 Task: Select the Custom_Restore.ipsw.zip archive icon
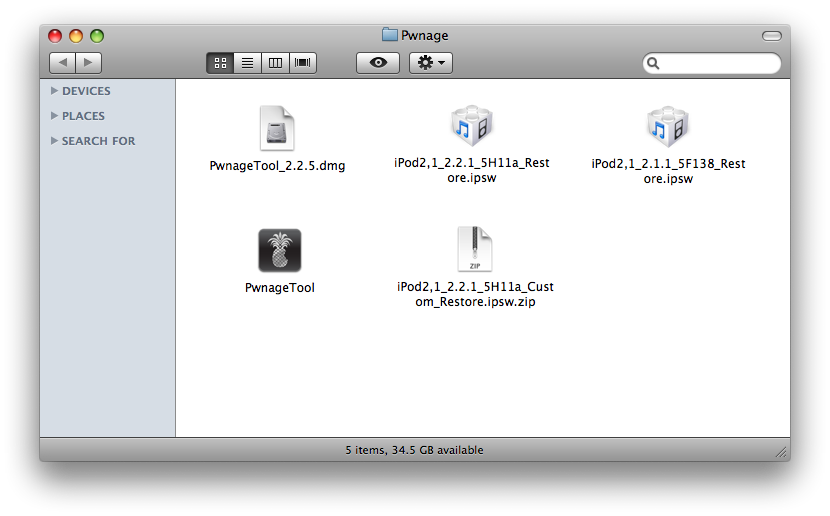point(475,250)
